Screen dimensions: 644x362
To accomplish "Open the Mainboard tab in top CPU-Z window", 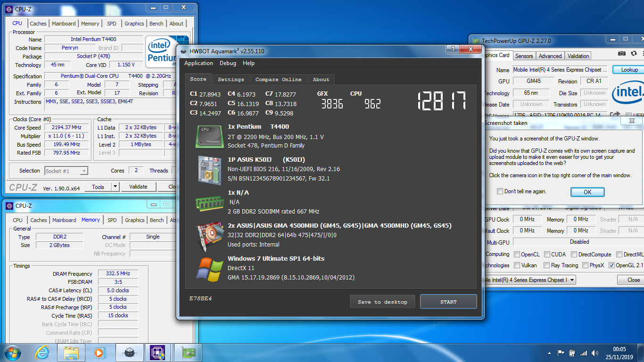I will pos(64,24).
